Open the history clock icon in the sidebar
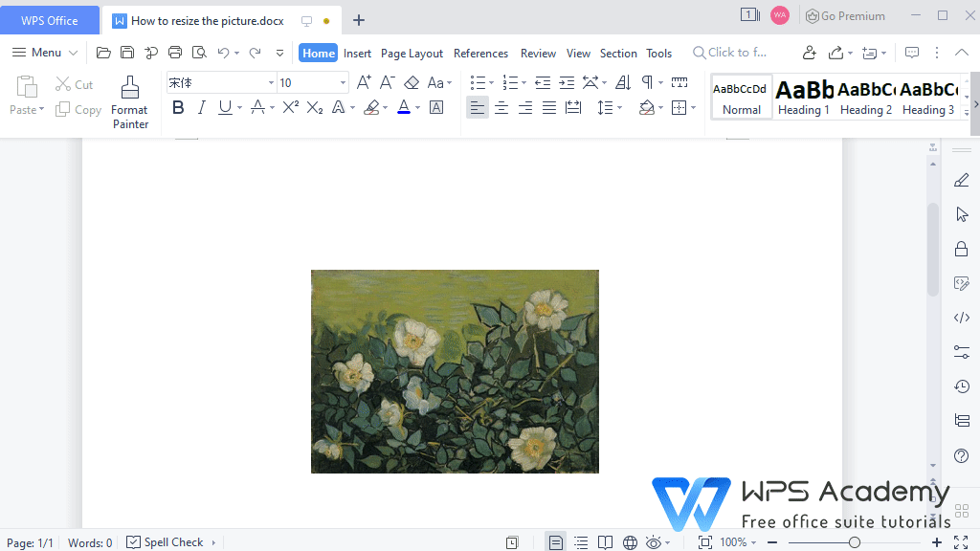This screenshot has width=980, height=551. [x=962, y=386]
